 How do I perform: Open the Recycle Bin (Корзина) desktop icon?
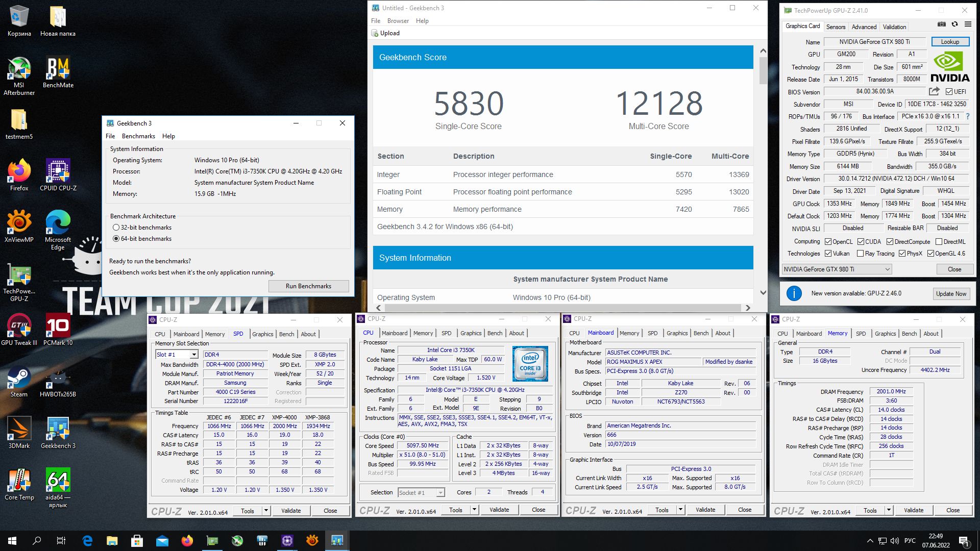click(19, 21)
